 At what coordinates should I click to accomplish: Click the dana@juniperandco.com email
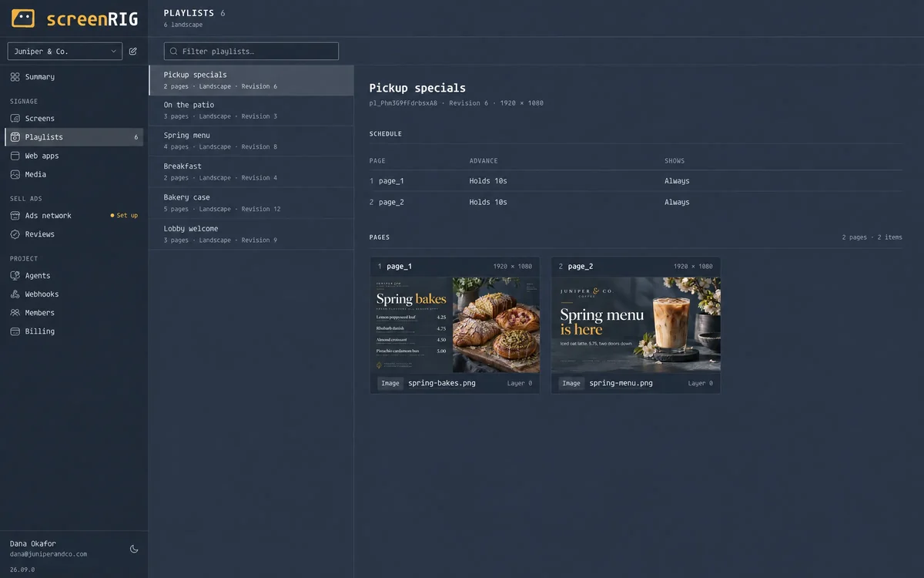pos(49,554)
